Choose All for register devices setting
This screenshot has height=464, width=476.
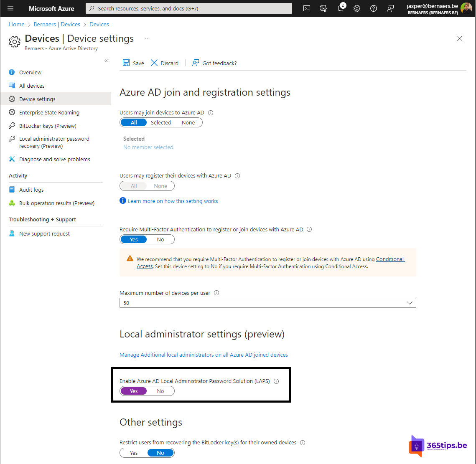coord(134,186)
